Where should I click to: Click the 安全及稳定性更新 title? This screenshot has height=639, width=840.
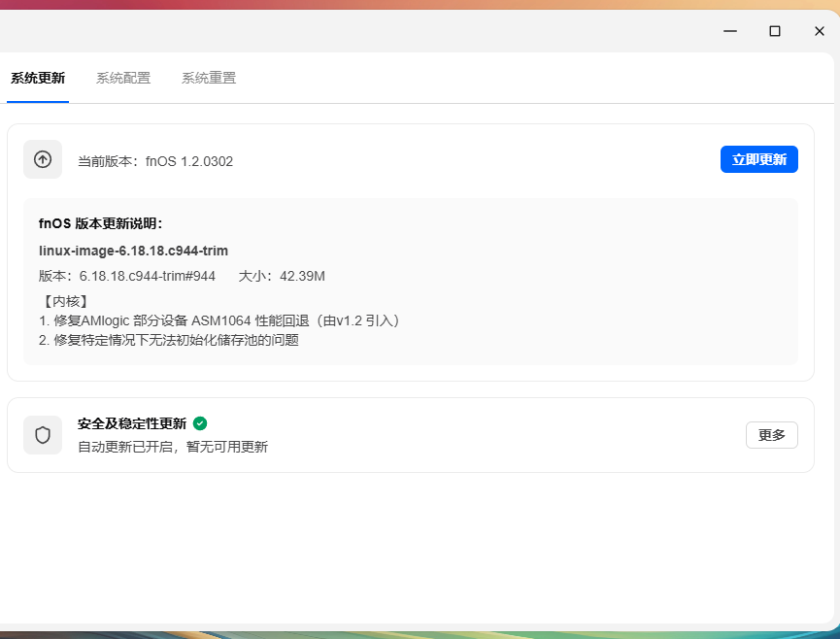(132, 423)
